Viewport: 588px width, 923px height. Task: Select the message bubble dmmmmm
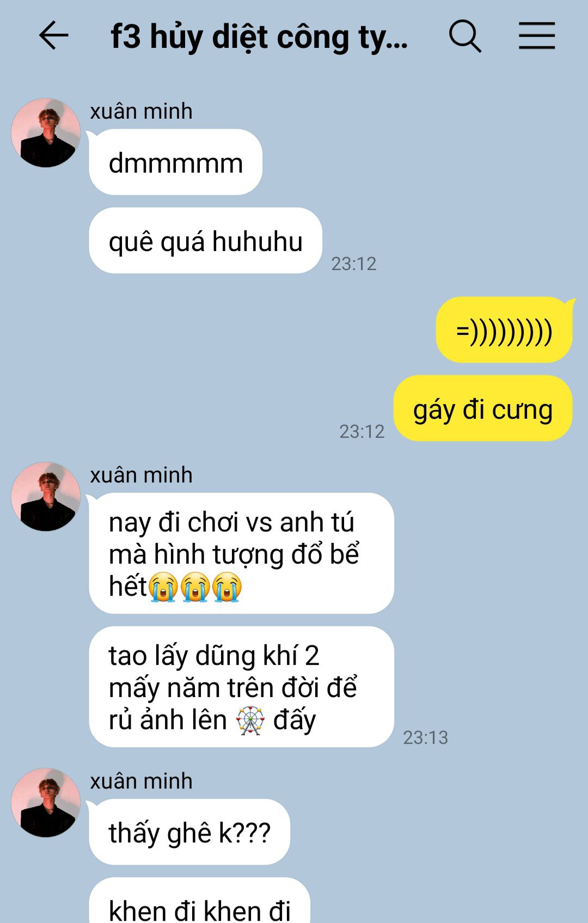[175, 162]
